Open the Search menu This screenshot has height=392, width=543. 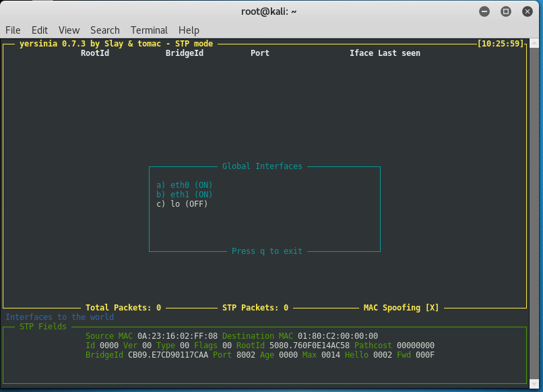tap(105, 30)
